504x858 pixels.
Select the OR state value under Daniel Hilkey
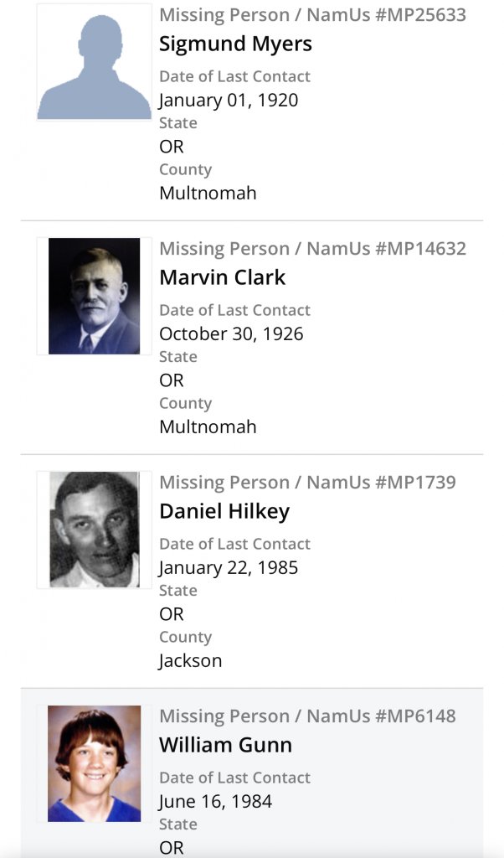(172, 614)
